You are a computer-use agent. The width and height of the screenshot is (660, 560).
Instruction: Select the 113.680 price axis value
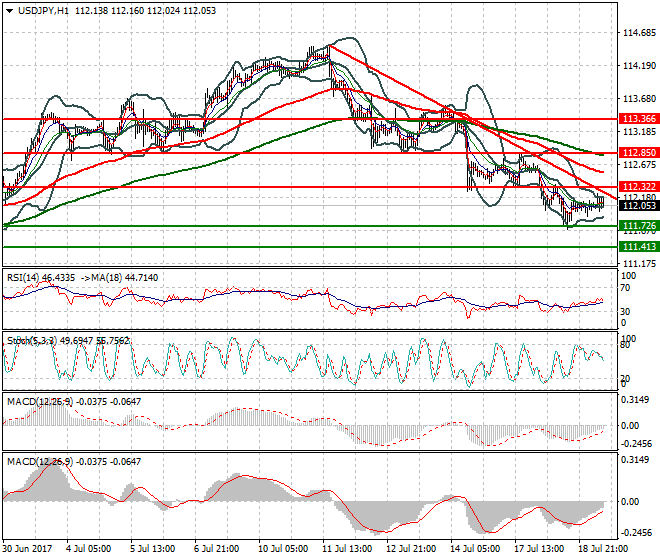point(639,99)
